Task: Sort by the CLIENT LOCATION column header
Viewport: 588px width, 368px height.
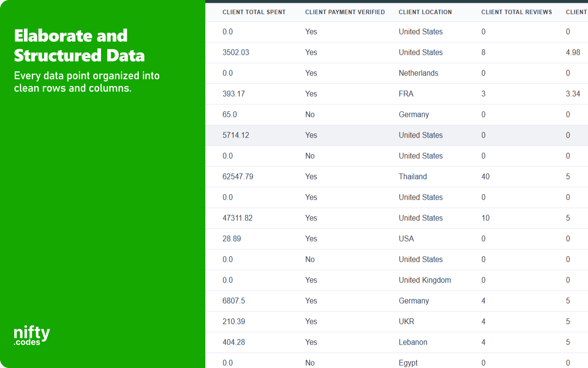Action: [425, 12]
